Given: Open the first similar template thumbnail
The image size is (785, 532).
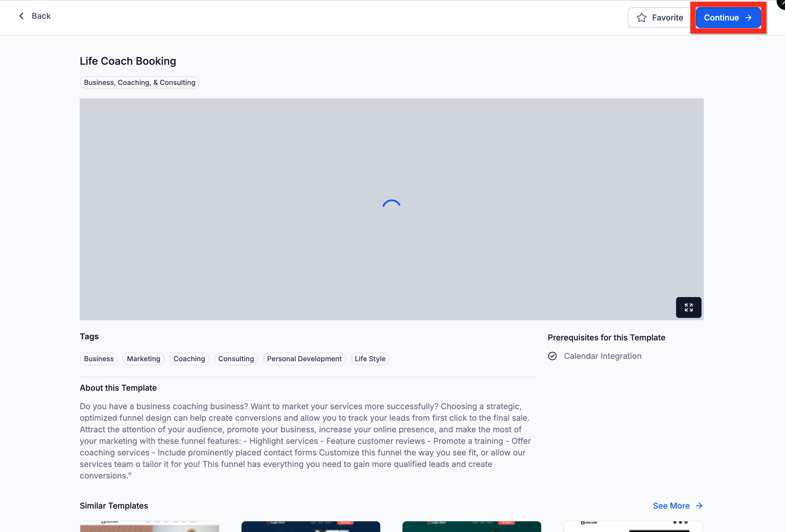Looking at the screenshot, I should coord(149,527).
